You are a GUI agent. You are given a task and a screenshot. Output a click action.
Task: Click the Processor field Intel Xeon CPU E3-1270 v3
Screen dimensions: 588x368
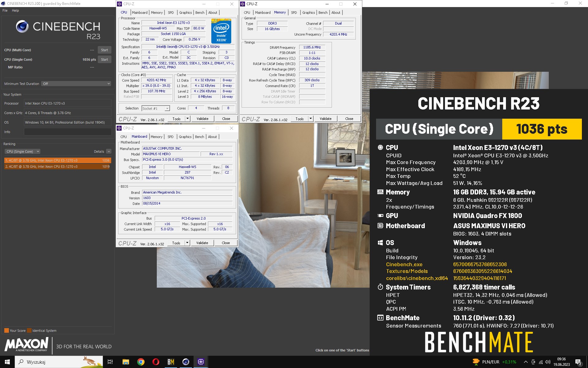click(68, 103)
